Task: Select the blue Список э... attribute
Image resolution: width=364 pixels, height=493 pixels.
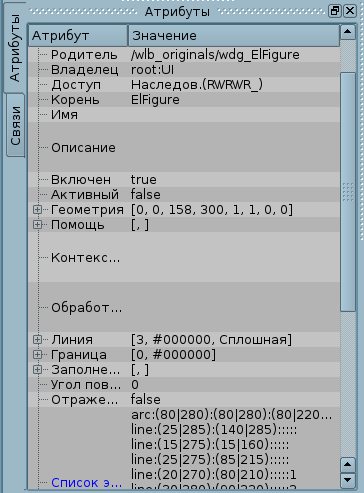Action: [x=86, y=482]
